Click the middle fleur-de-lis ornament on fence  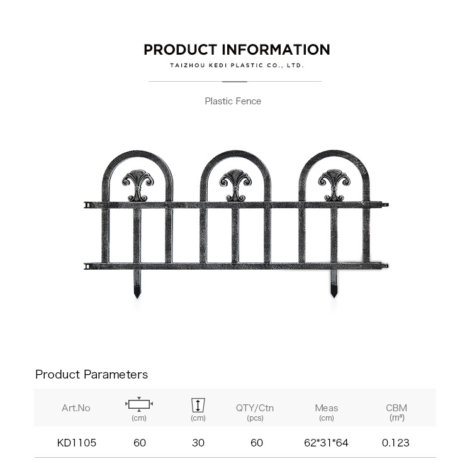click(x=235, y=185)
